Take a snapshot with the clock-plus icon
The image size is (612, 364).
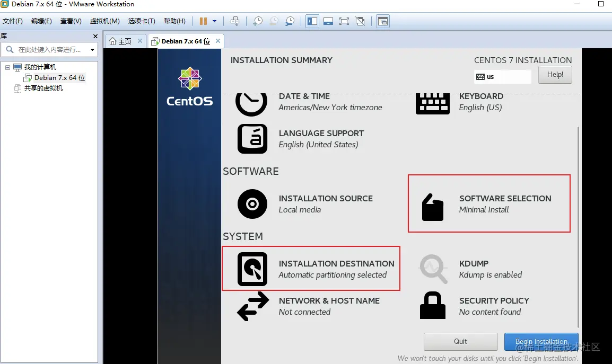pos(258,21)
